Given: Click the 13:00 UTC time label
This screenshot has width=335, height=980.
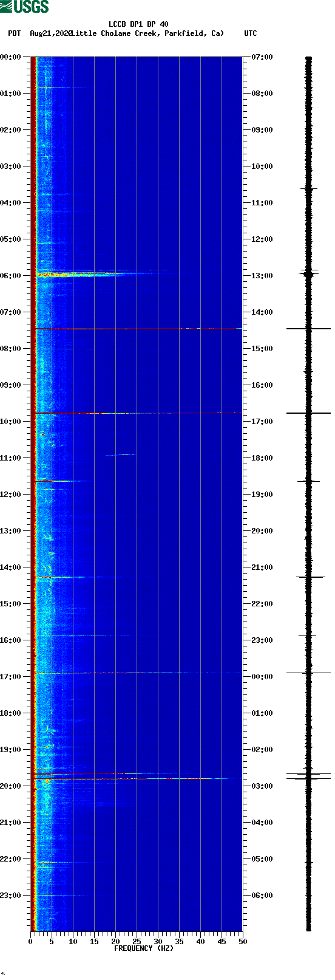Looking at the screenshot, I should click(x=262, y=276).
